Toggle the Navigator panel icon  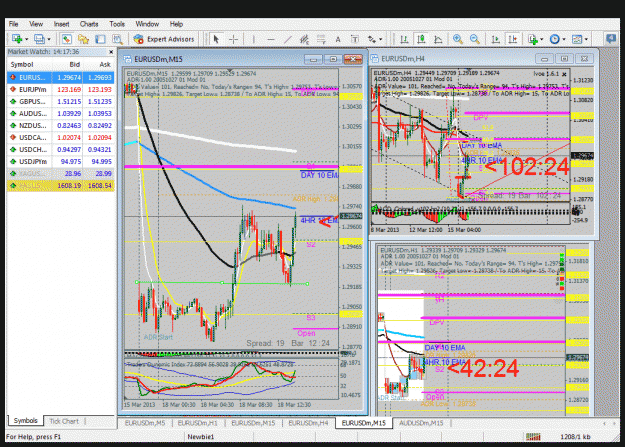click(x=83, y=39)
